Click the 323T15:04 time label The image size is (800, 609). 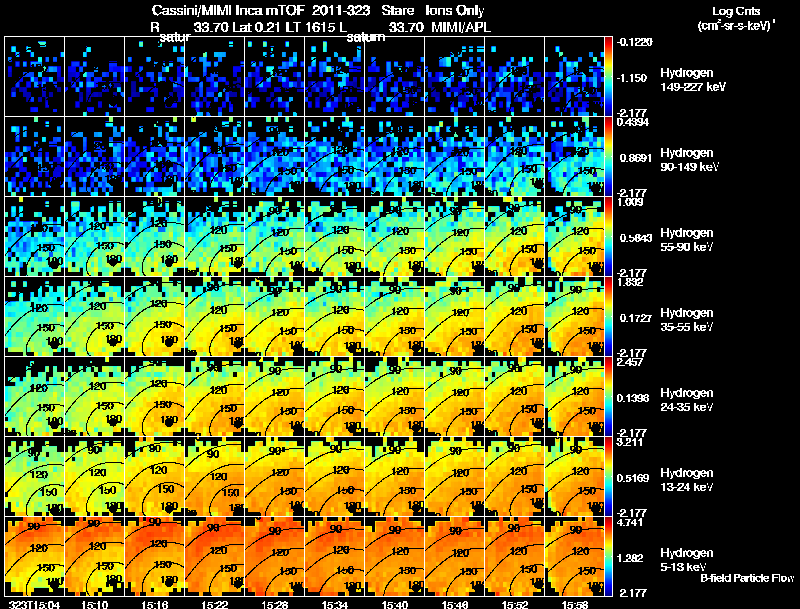tap(34, 604)
